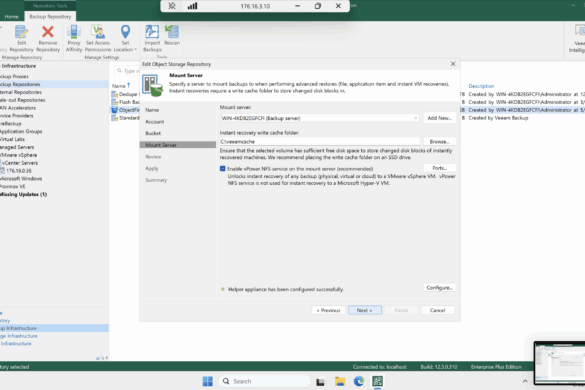Click Import Backups ribbon icon
This screenshot has height=390, width=585.
tap(152, 32)
